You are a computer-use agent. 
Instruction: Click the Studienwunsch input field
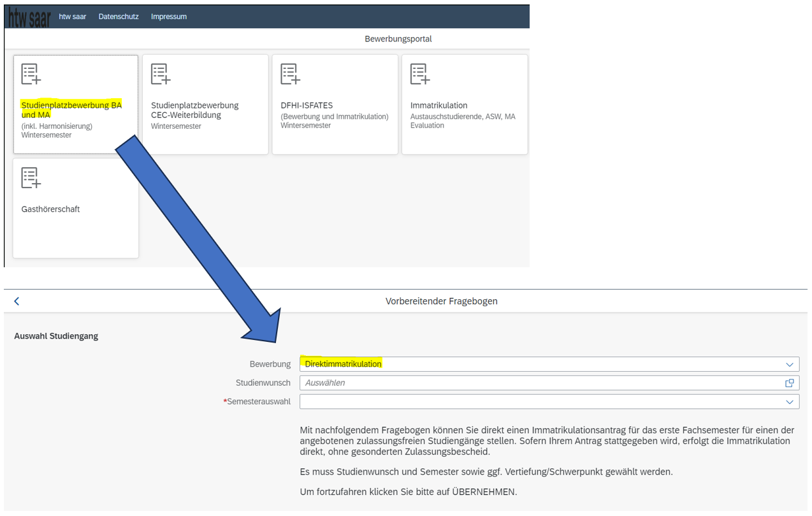pos(542,383)
